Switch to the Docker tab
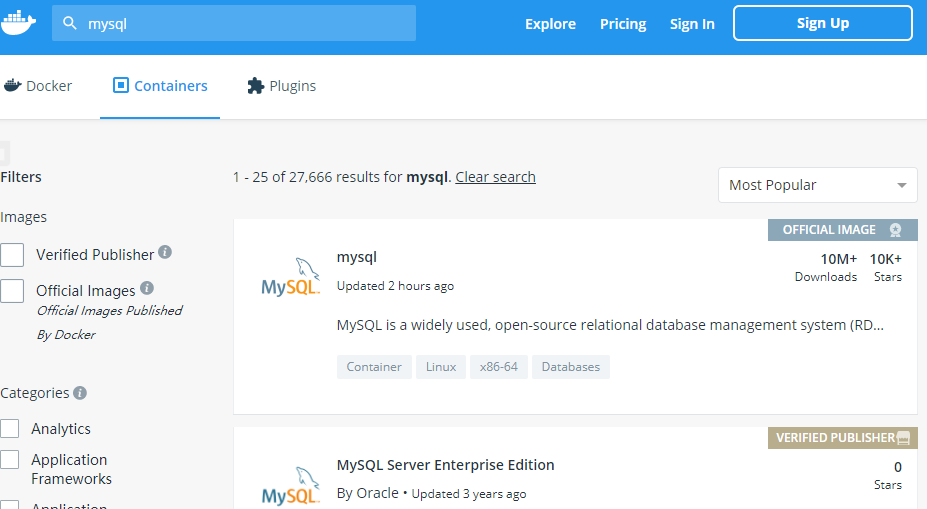Viewport: 927px width, 509px height. (x=38, y=86)
